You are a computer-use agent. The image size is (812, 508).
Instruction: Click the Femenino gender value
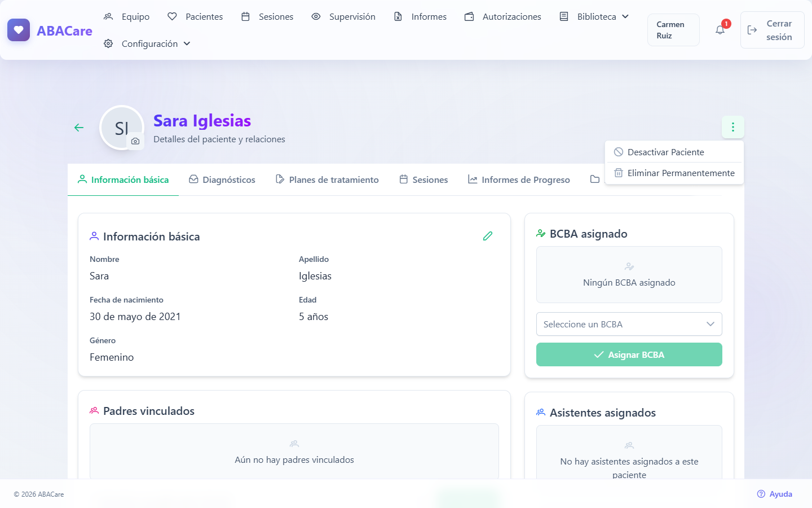point(112,357)
